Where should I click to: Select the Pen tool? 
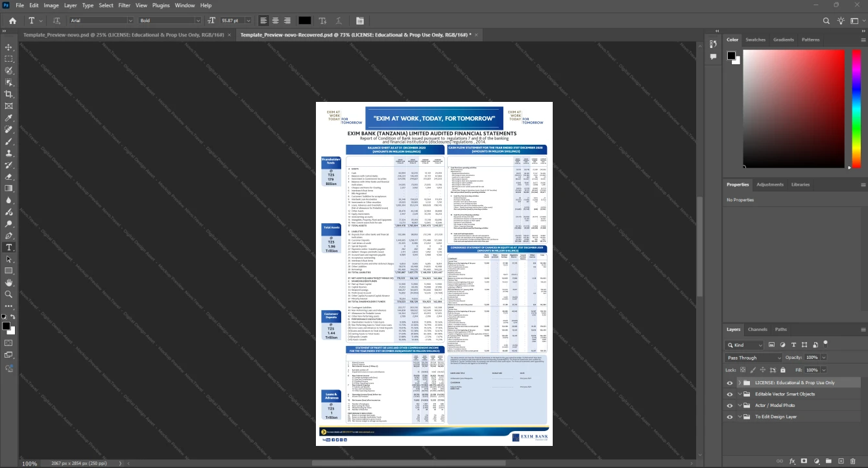[9, 236]
